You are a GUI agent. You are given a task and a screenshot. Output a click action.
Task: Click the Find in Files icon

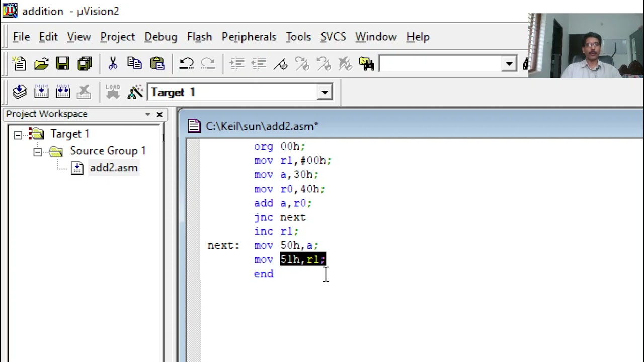click(x=367, y=64)
